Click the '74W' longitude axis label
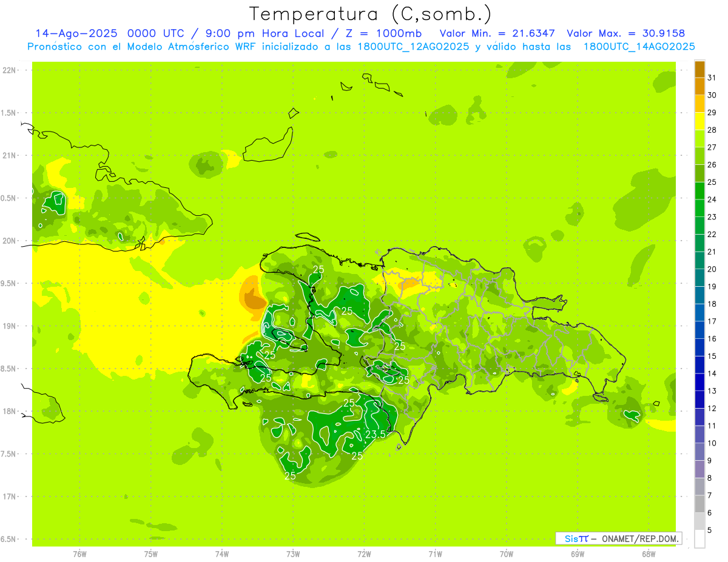Image resolution: width=728 pixels, height=562 pixels. point(222,554)
